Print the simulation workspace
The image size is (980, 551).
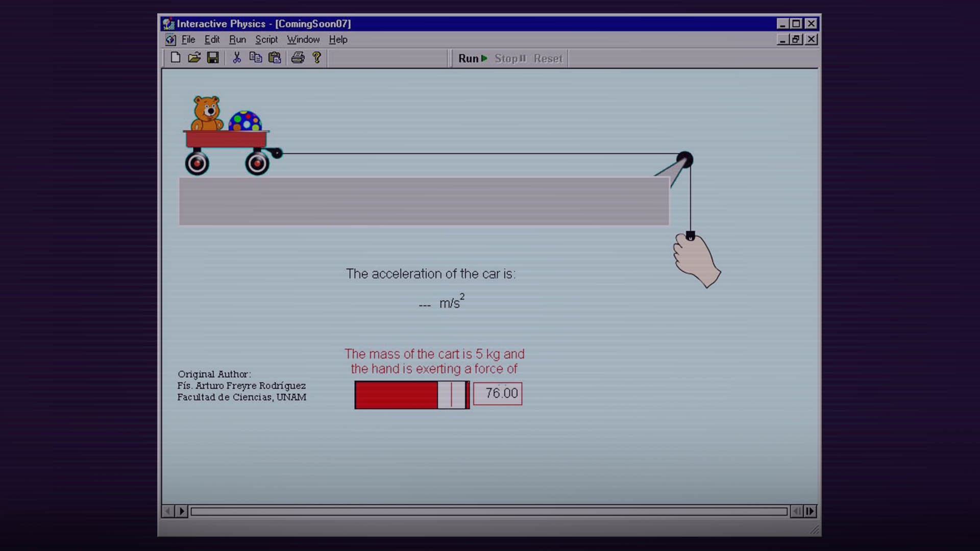tap(298, 58)
